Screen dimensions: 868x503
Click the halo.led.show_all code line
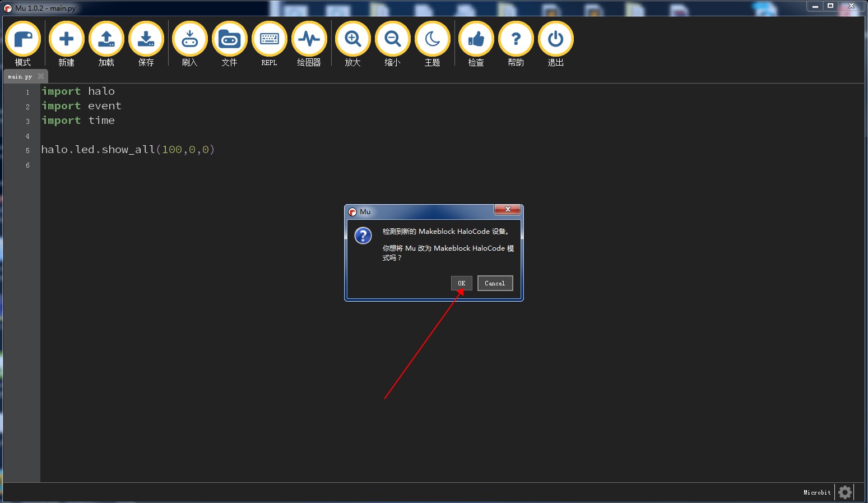[x=128, y=150]
